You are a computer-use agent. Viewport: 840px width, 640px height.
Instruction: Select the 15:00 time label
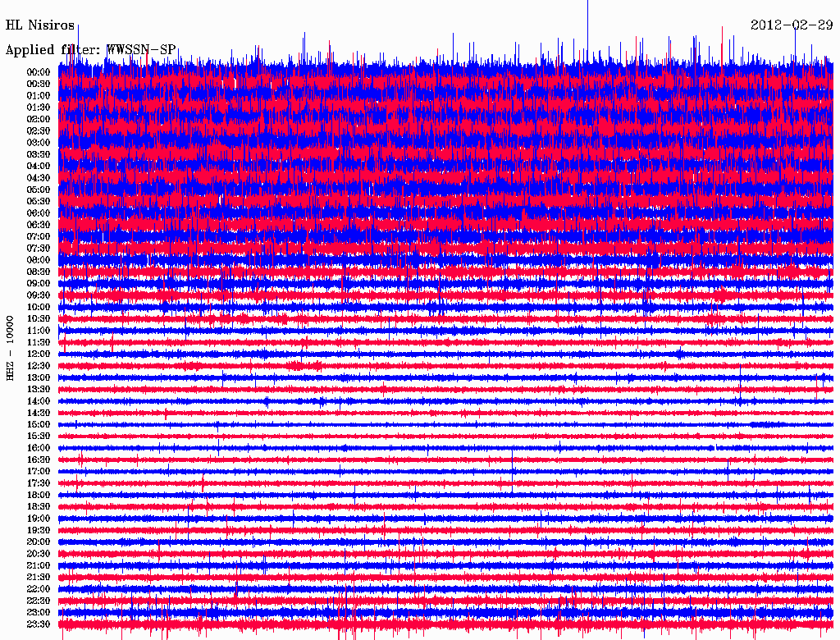point(39,424)
